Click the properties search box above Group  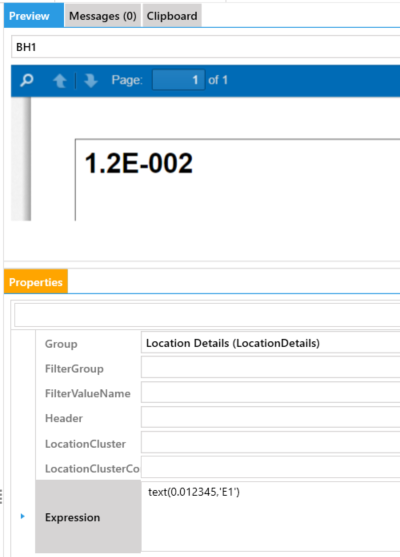(x=207, y=315)
